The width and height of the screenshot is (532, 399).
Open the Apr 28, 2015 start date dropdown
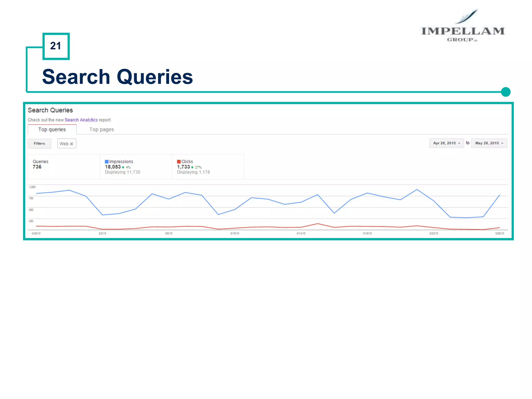[447, 143]
